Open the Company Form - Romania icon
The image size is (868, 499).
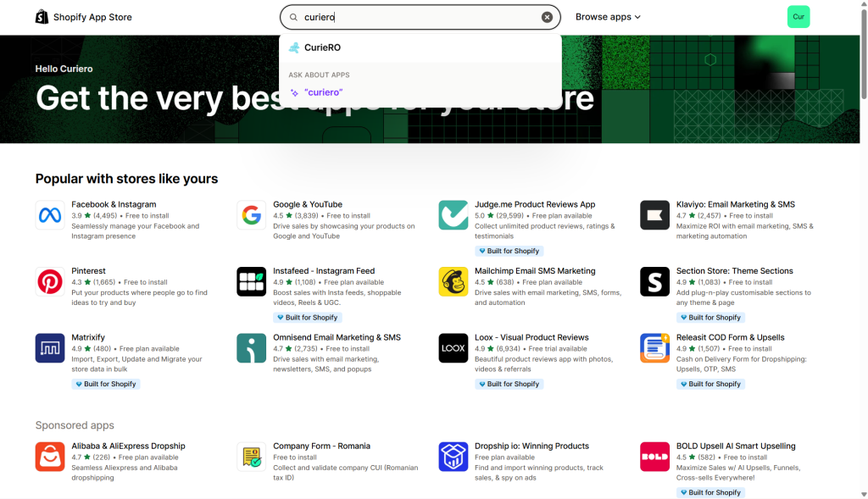251,457
